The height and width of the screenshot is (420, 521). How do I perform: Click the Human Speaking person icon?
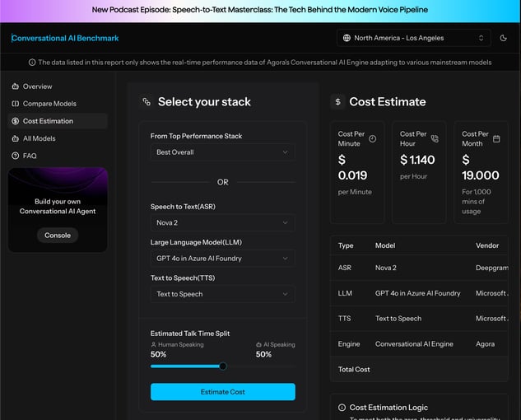pyautogui.click(x=154, y=344)
